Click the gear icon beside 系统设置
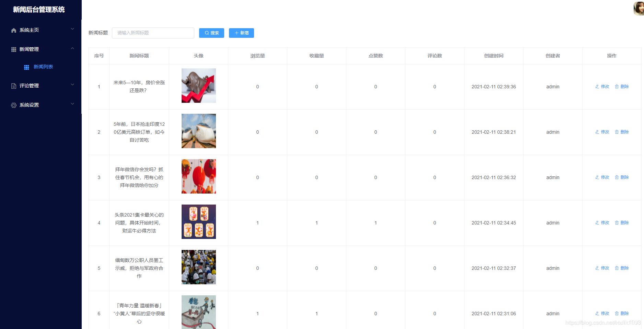 tap(14, 105)
